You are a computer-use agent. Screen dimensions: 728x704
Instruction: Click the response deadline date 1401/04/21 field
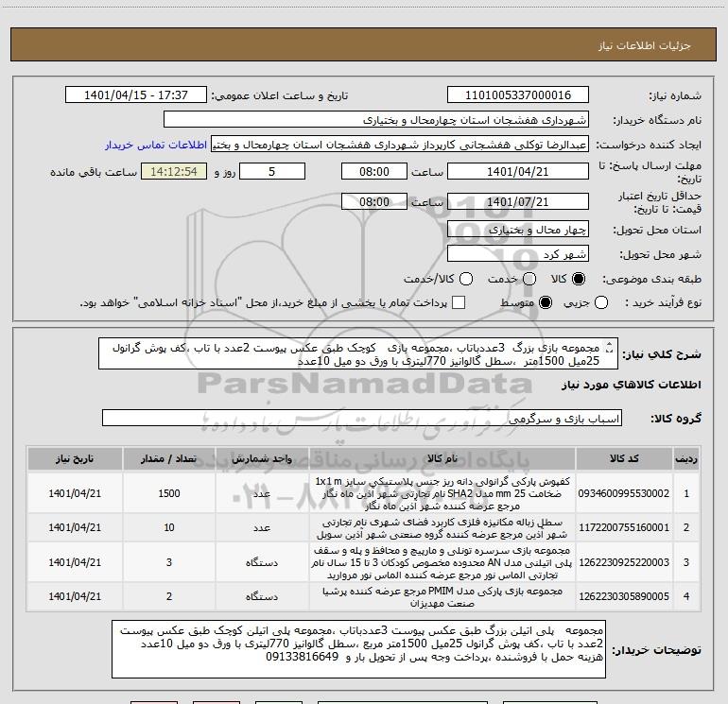click(518, 171)
